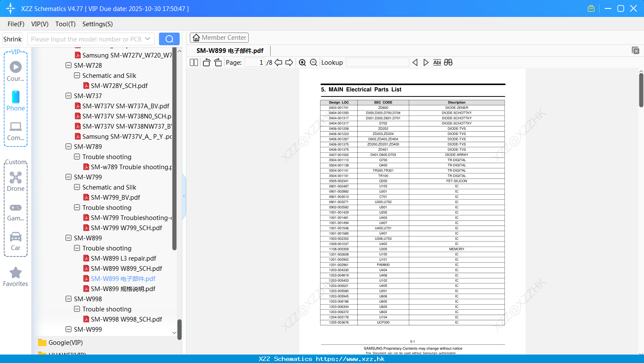Collapse the SM-W899 tree node

[x=69, y=238]
